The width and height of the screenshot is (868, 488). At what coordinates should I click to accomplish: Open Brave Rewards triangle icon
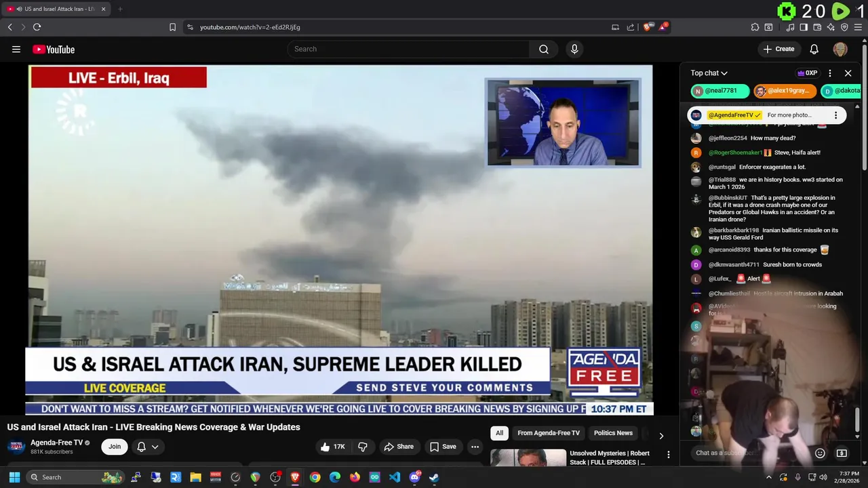click(663, 27)
